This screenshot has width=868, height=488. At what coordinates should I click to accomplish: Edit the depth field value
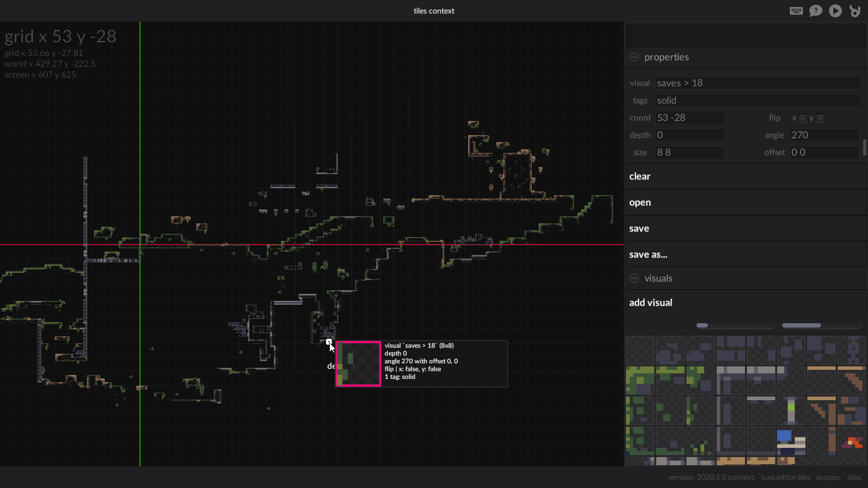[x=690, y=135]
